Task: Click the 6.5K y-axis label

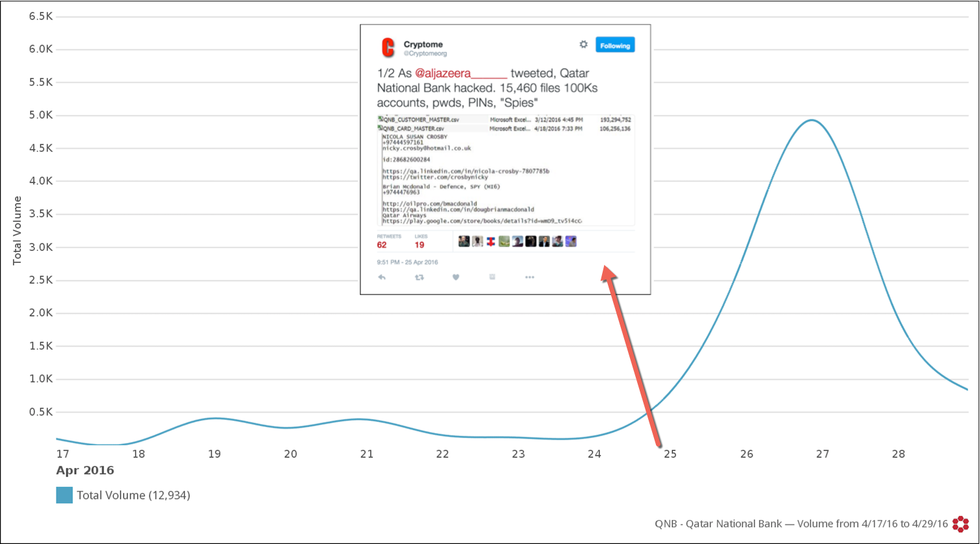Action: (x=41, y=16)
